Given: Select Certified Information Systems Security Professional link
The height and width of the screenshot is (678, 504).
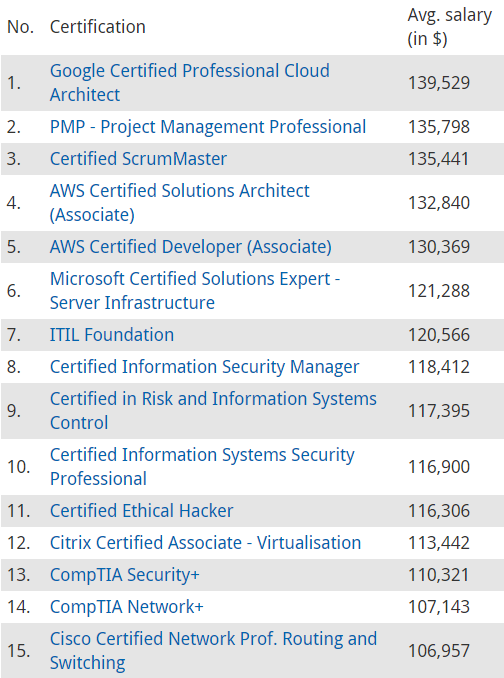Looking at the screenshot, I should [202, 467].
